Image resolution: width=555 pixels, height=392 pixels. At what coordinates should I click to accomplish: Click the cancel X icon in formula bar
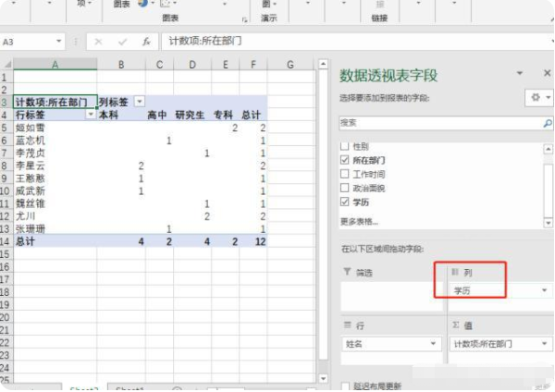tap(99, 42)
